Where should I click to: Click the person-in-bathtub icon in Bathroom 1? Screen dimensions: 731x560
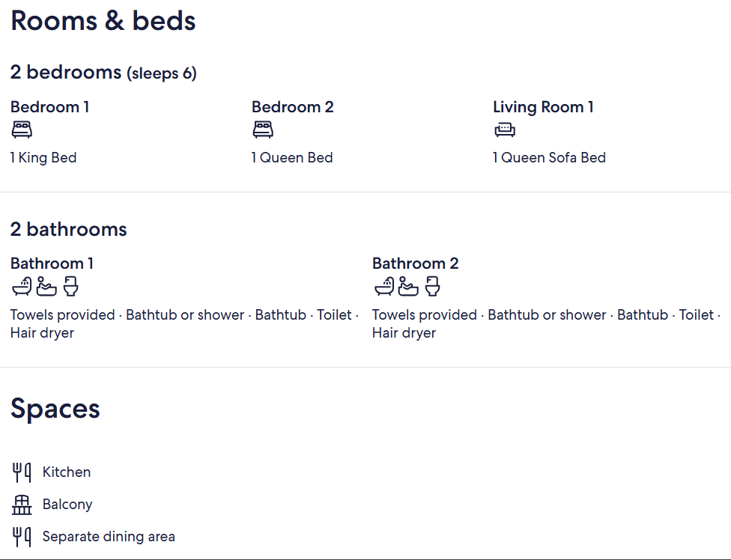point(46,287)
